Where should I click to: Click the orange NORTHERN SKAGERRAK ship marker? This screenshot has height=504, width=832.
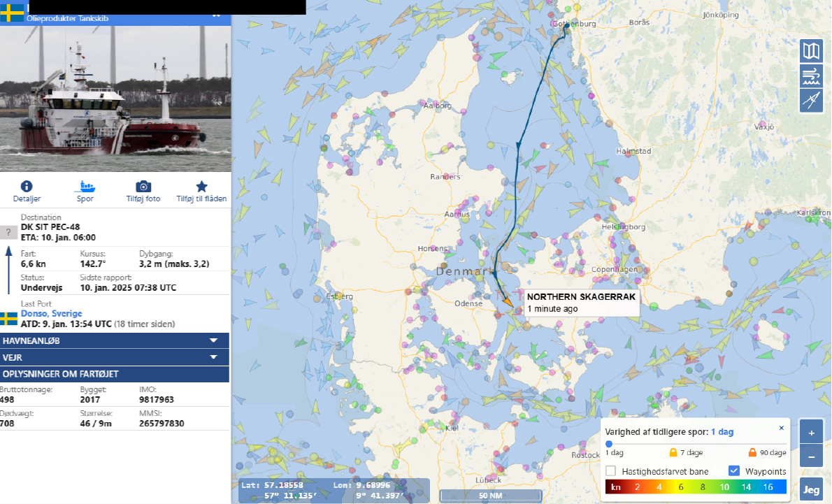(x=508, y=302)
